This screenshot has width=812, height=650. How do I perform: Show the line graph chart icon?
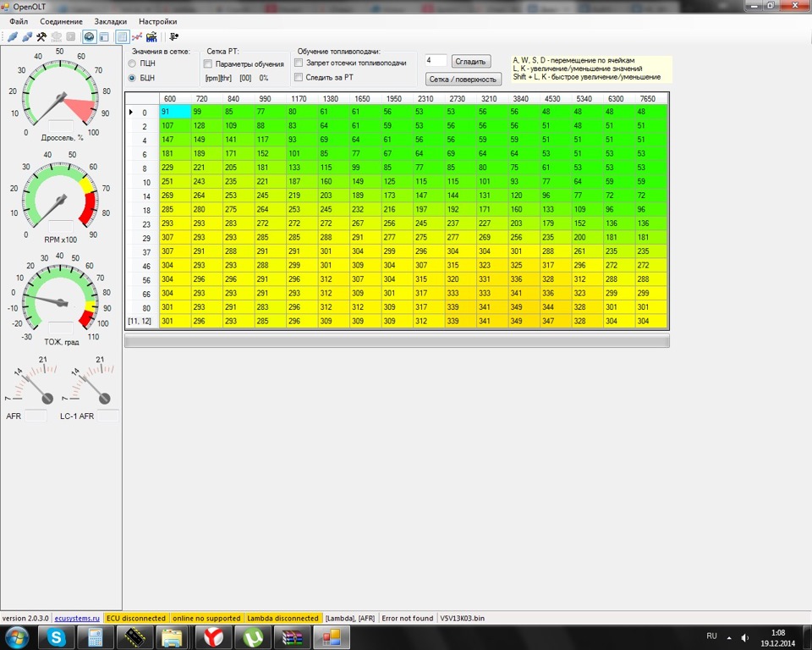[x=137, y=37]
